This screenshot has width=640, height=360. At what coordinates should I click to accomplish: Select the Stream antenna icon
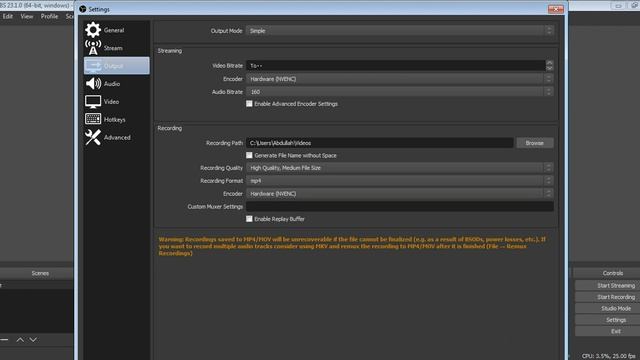[93, 47]
